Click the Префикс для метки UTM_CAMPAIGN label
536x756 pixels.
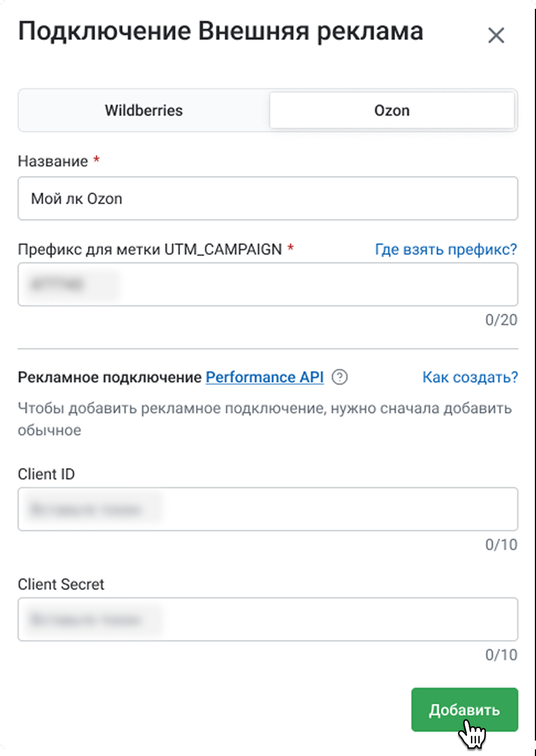pos(150,250)
